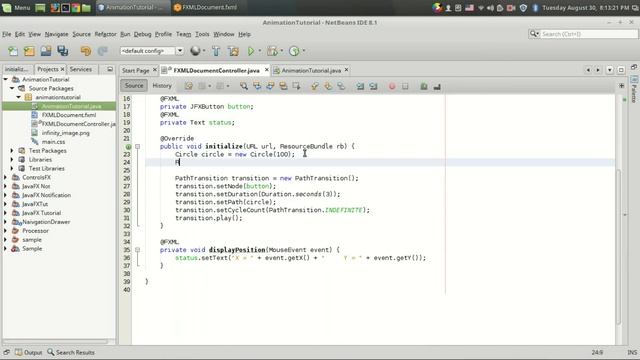
Task: Click the Comment icon in editor toolbar
Action: (x=424, y=86)
